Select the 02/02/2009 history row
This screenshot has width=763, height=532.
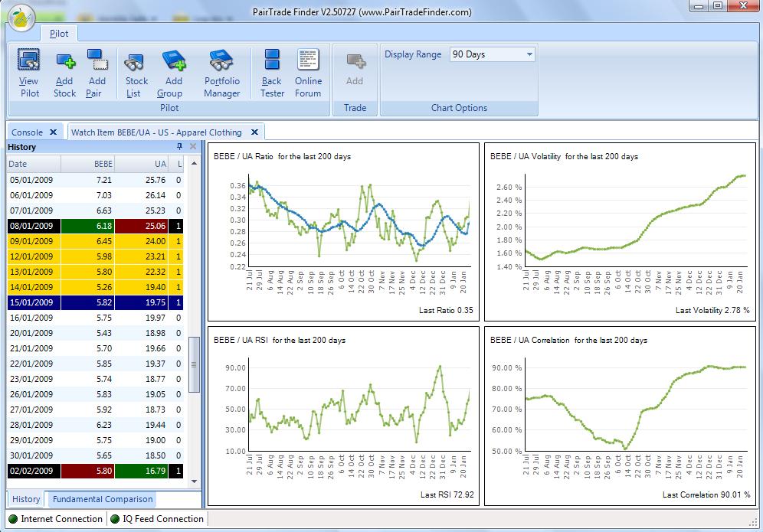[95, 471]
